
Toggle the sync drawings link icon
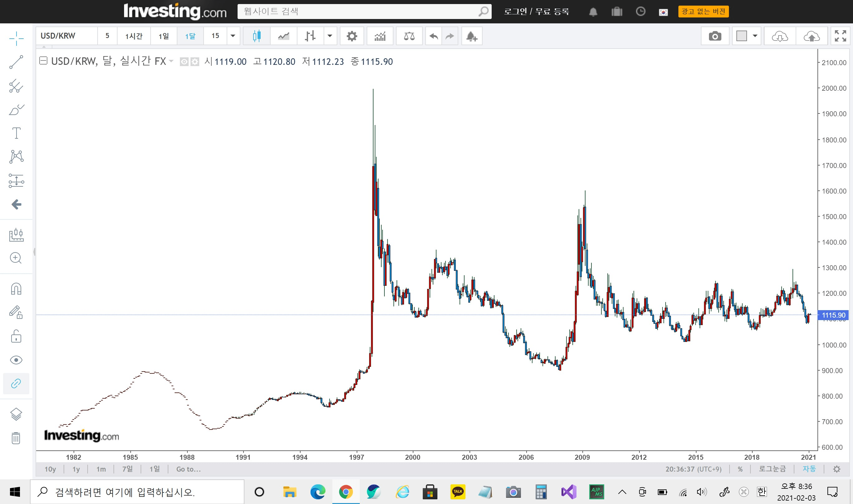[x=16, y=384]
